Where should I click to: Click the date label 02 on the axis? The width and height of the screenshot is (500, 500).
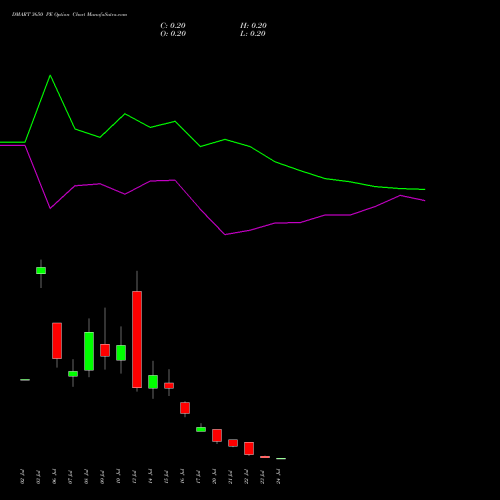click(22, 477)
